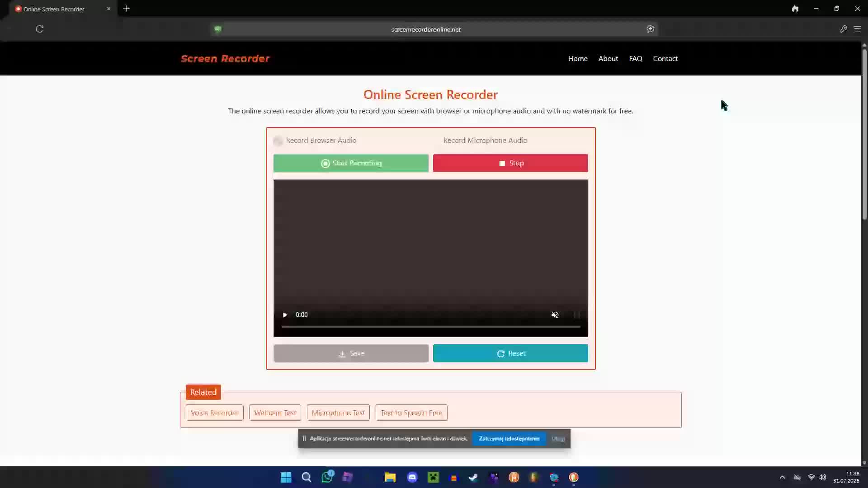Viewport: 868px width, 488px height.
Task: Open the Voice Recorder link
Action: pos(214,413)
